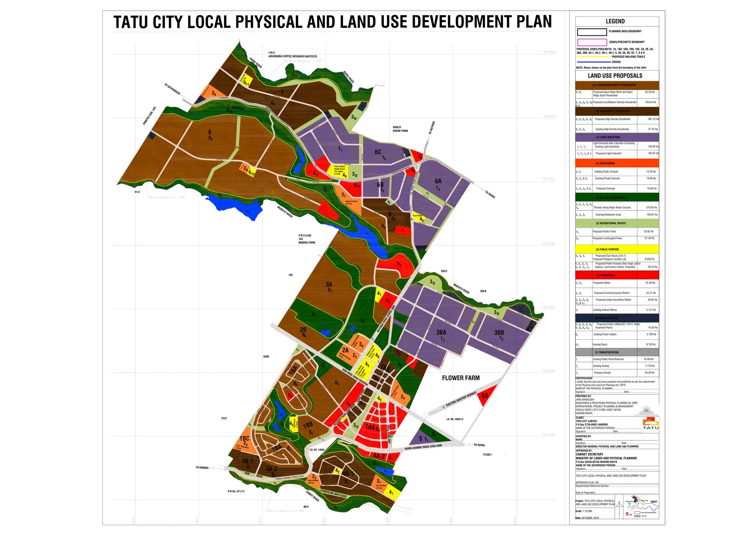
Task: Select the dark green Natural Green Spaces band
Action: (x=617, y=197)
